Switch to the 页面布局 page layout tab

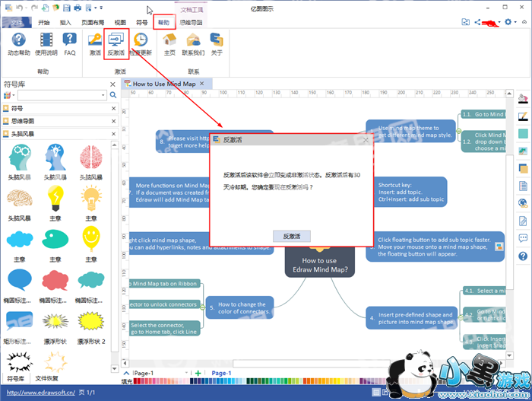click(x=93, y=22)
